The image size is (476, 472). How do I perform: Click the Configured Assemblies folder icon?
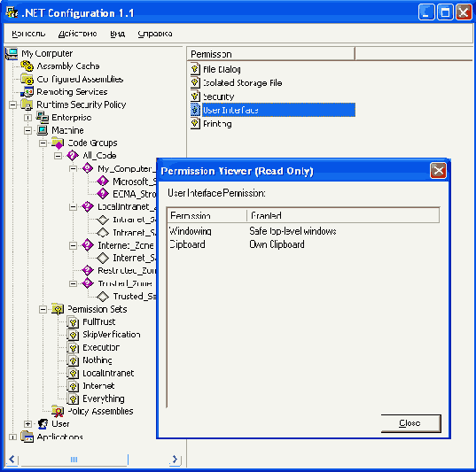click(27, 79)
